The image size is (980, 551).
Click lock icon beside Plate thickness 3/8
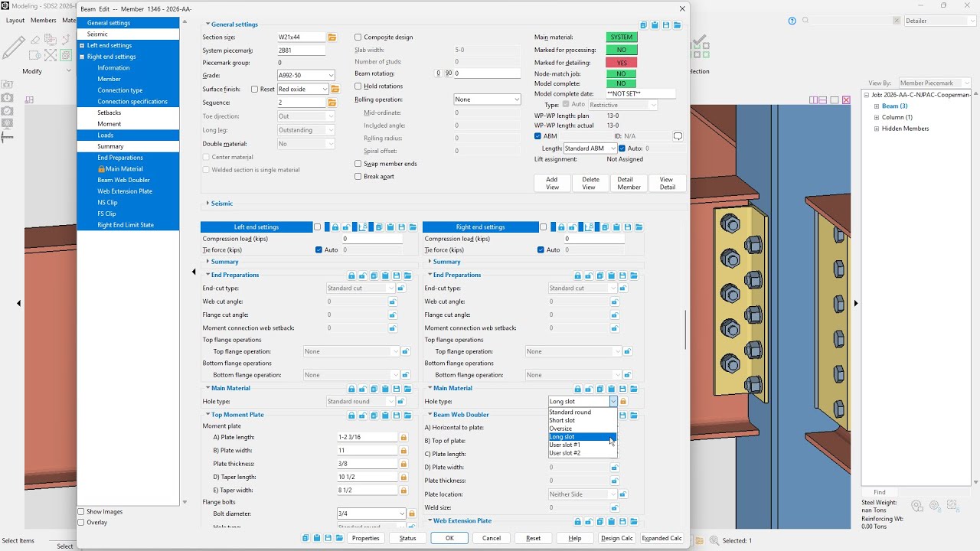403,464
